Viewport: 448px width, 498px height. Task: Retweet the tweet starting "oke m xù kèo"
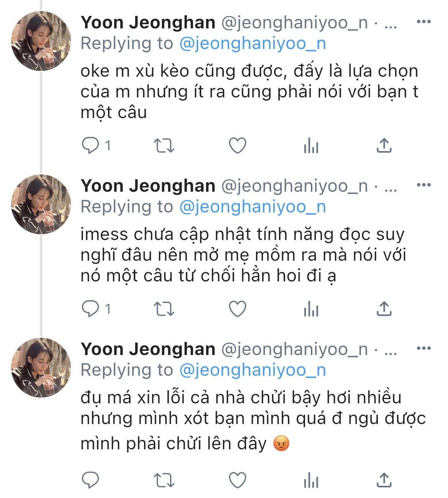(x=164, y=146)
